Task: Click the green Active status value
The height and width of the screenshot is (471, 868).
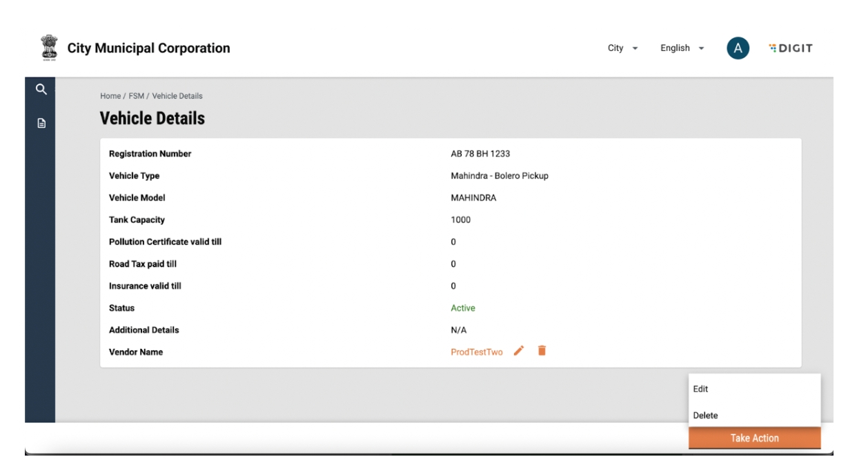Action: tap(462, 308)
